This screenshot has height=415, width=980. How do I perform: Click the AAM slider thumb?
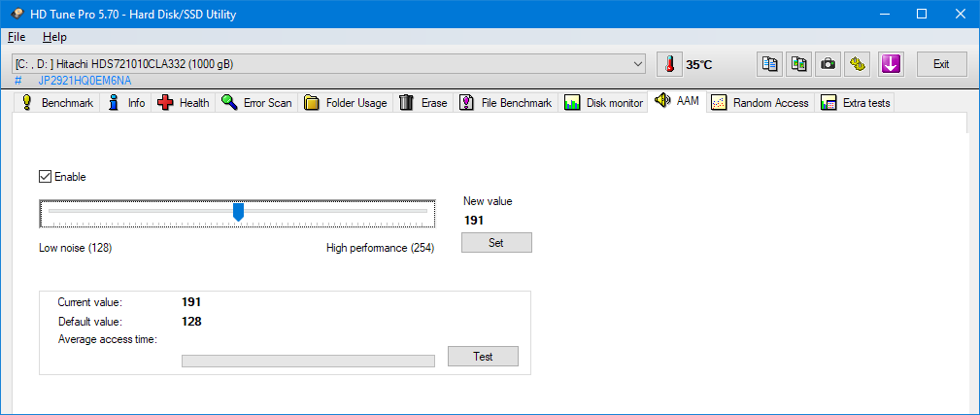pyautogui.click(x=238, y=212)
